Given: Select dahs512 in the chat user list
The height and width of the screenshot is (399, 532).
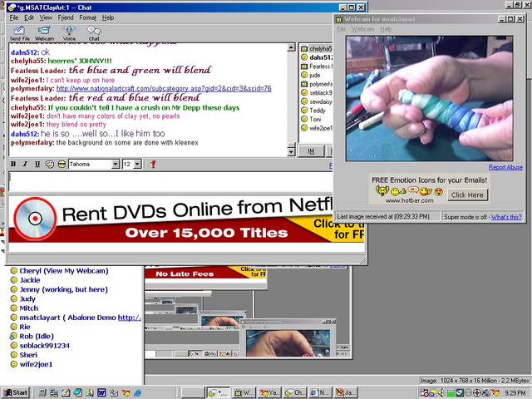Looking at the screenshot, I should pyautogui.click(x=317, y=57).
